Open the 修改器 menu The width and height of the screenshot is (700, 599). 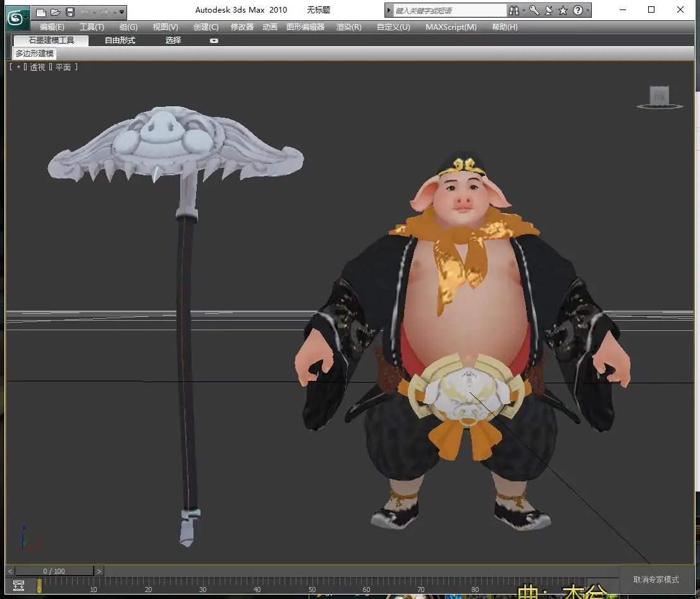[242, 27]
